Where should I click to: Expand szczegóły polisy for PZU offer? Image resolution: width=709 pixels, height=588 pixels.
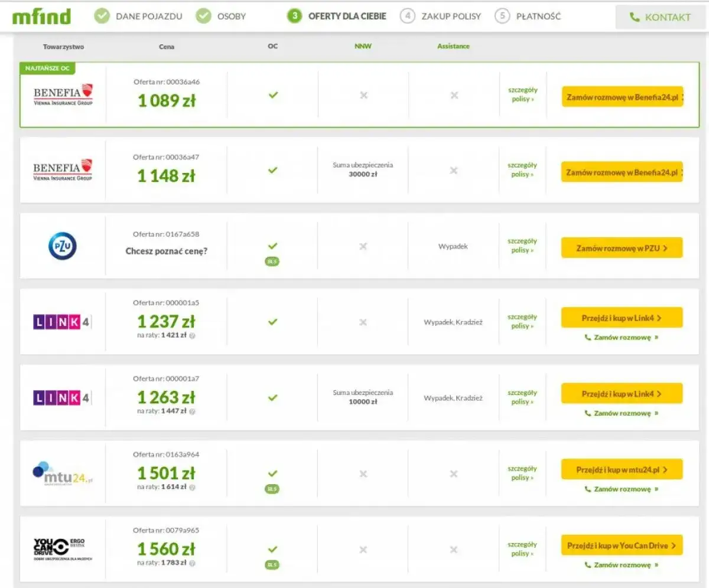coord(522,246)
